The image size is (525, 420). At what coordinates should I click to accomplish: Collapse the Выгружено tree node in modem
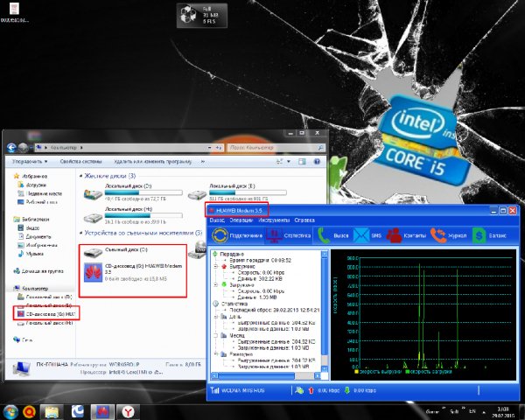(216, 266)
